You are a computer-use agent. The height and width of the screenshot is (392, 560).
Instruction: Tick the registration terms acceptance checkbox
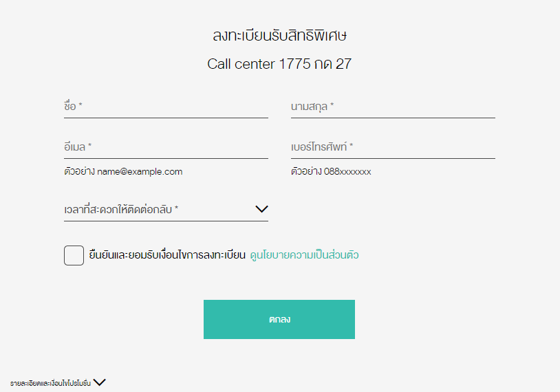coord(74,255)
